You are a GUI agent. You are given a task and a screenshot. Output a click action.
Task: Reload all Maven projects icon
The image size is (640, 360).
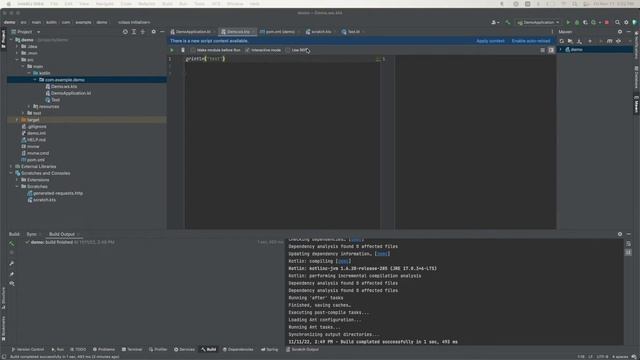coord(562,41)
